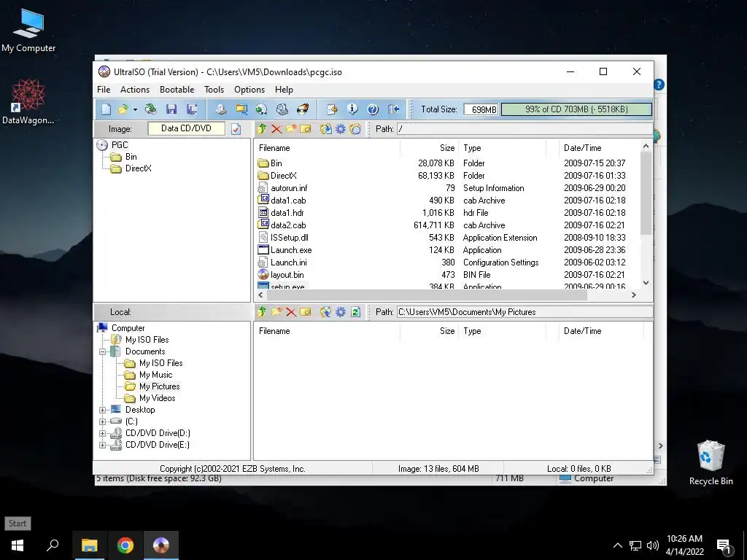Viewport: 747px width, 560px height.
Task: Create new folder in the image pane
Action: point(291,129)
